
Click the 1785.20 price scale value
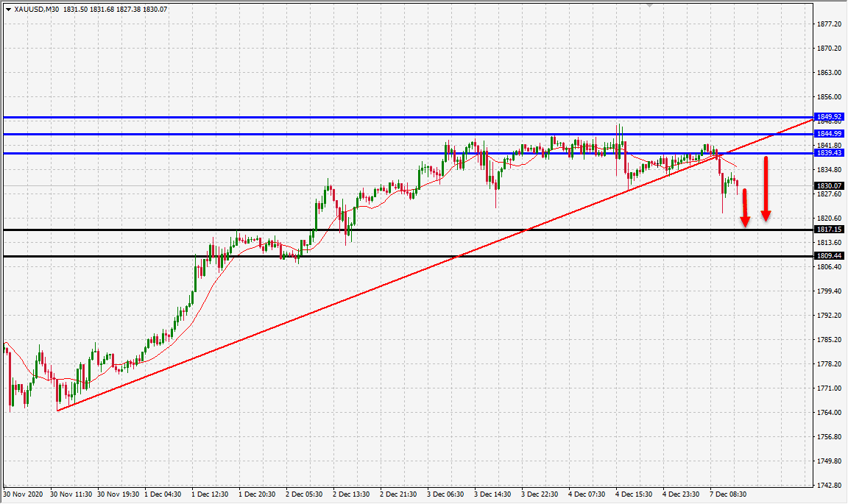click(829, 340)
